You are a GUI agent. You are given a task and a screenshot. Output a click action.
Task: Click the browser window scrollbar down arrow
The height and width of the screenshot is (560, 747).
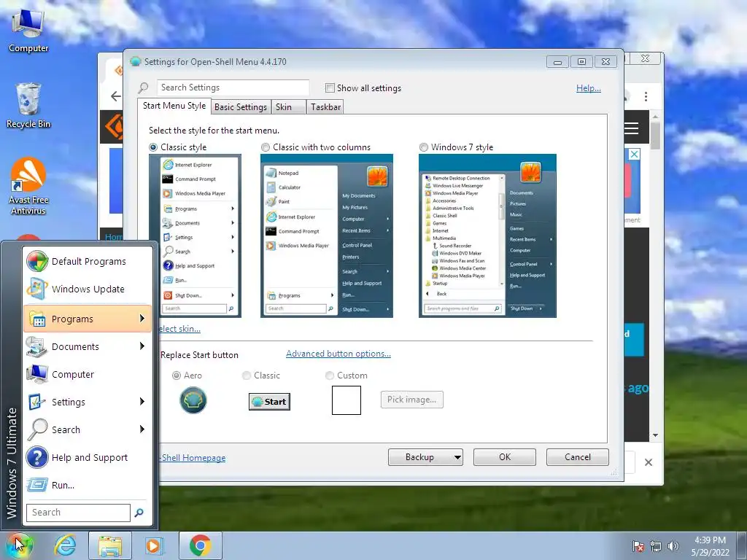point(656,435)
